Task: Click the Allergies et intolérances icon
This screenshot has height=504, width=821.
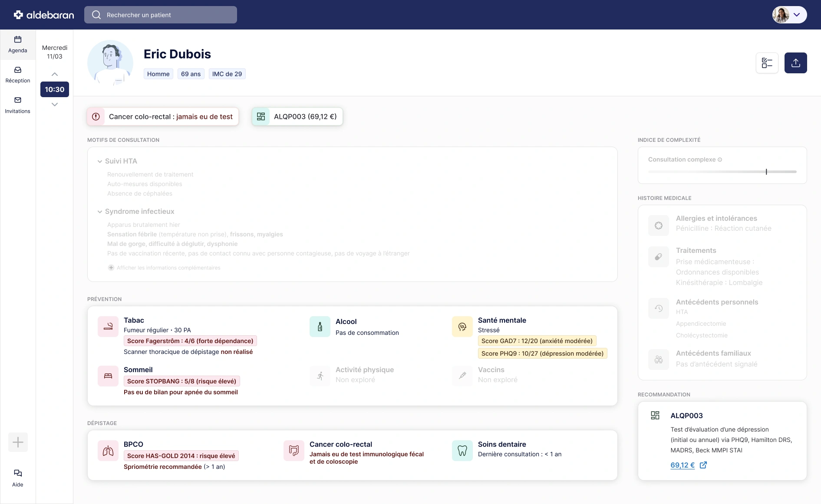Action: 659,226
